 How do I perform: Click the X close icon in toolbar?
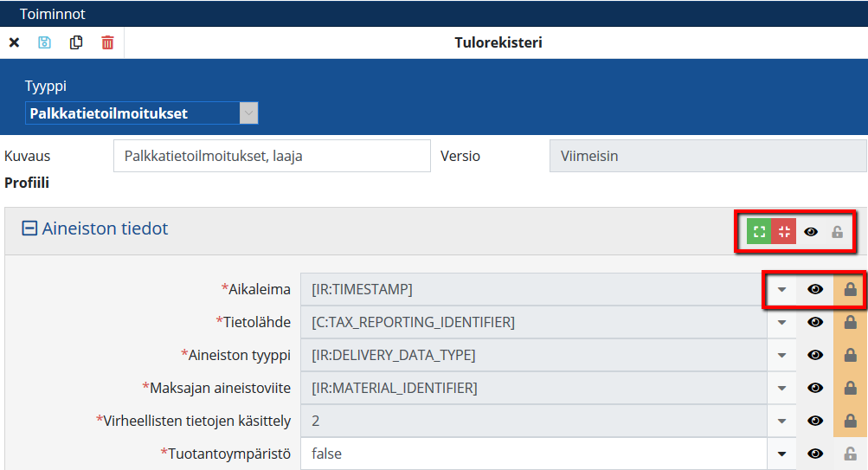pos(14,42)
